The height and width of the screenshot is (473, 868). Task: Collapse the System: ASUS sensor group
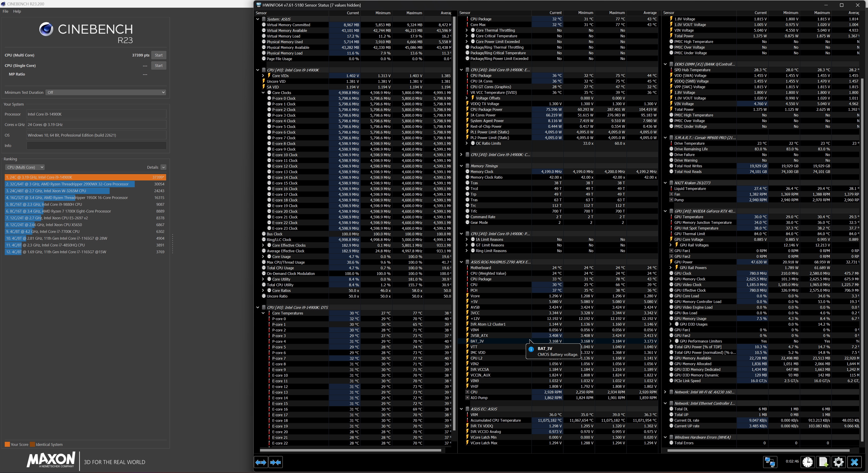pyautogui.click(x=258, y=19)
